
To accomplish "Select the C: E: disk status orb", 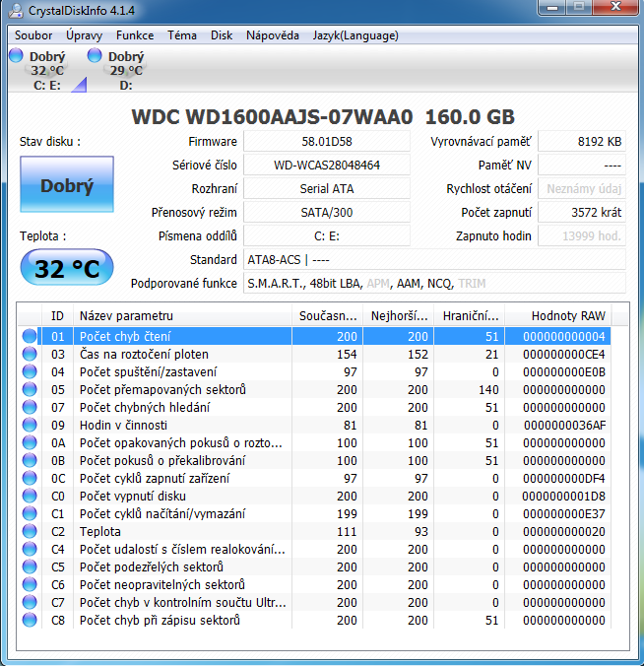I will pyautogui.click(x=16, y=55).
